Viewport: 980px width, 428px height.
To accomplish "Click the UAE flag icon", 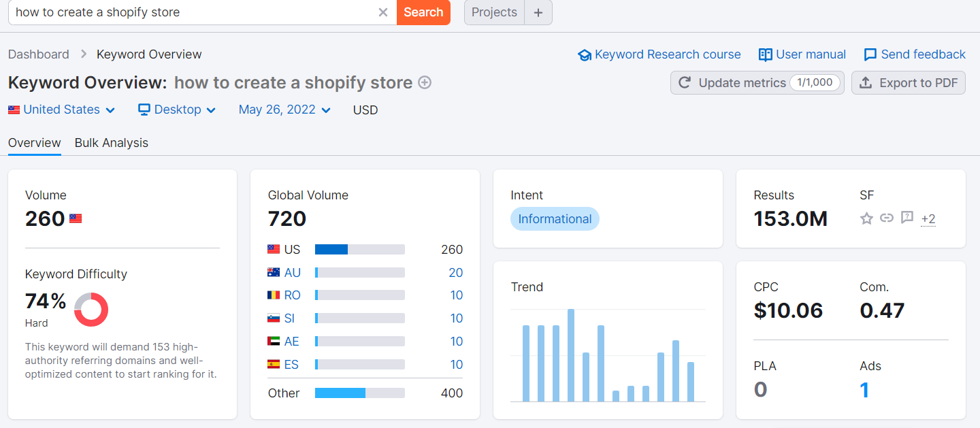I will [x=274, y=342].
